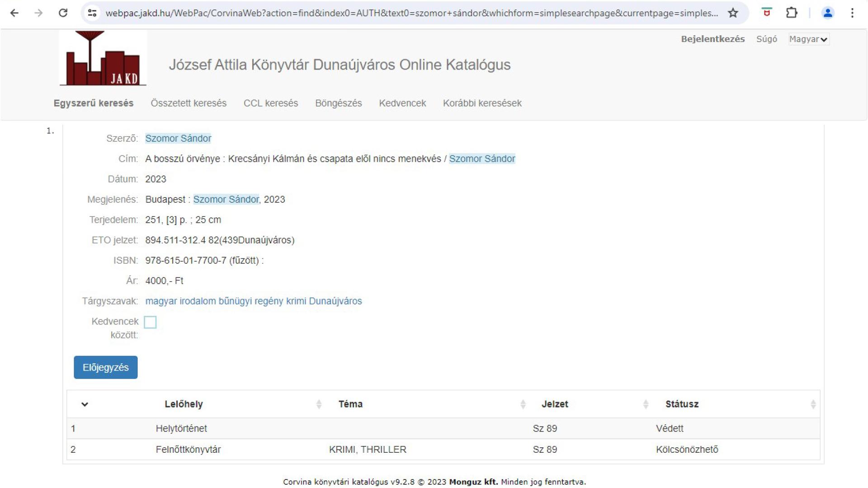Select the Helytörténet table row cell
This screenshot has height=488, width=868.
tap(181, 428)
